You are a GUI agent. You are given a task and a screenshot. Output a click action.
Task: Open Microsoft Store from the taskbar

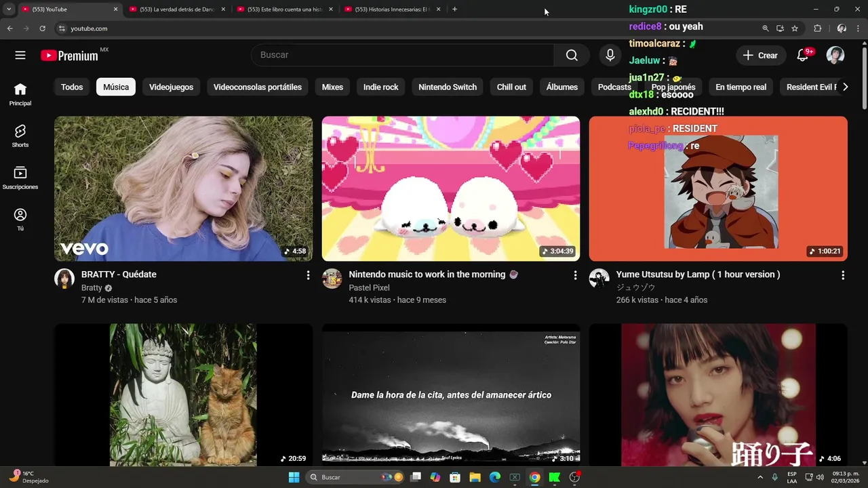[x=455, y=477]
